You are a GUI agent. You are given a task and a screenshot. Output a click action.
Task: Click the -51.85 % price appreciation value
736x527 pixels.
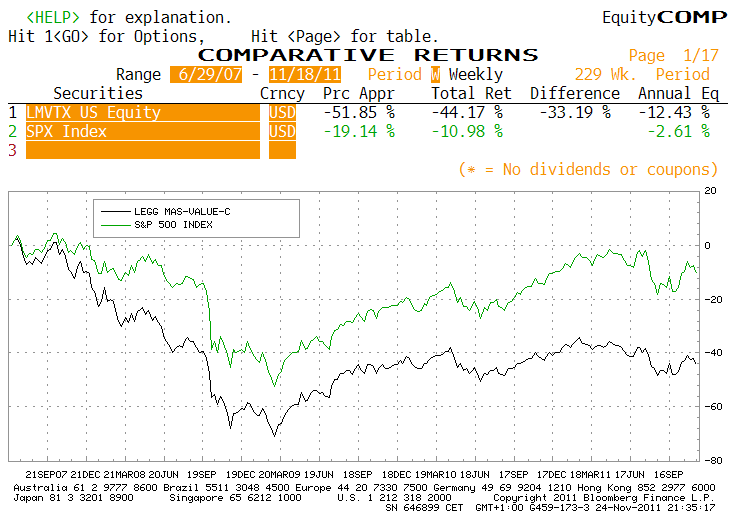click(x=359, y=113)
